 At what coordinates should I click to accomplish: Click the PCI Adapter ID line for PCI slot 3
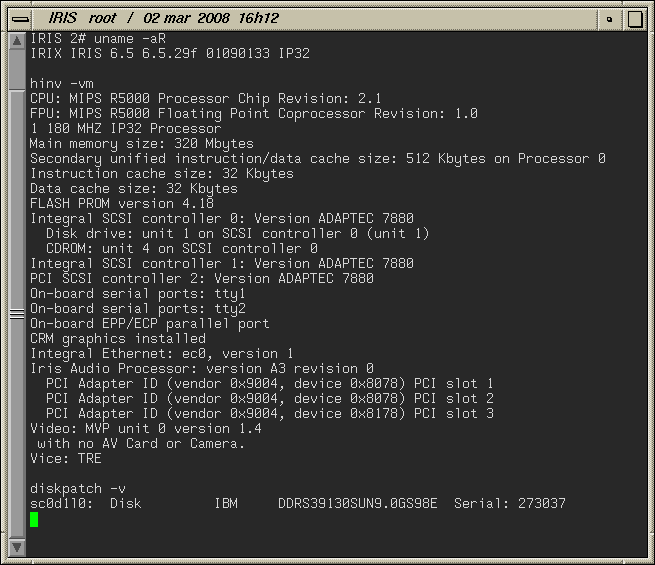pyautogui.click(x=270, y=414)
